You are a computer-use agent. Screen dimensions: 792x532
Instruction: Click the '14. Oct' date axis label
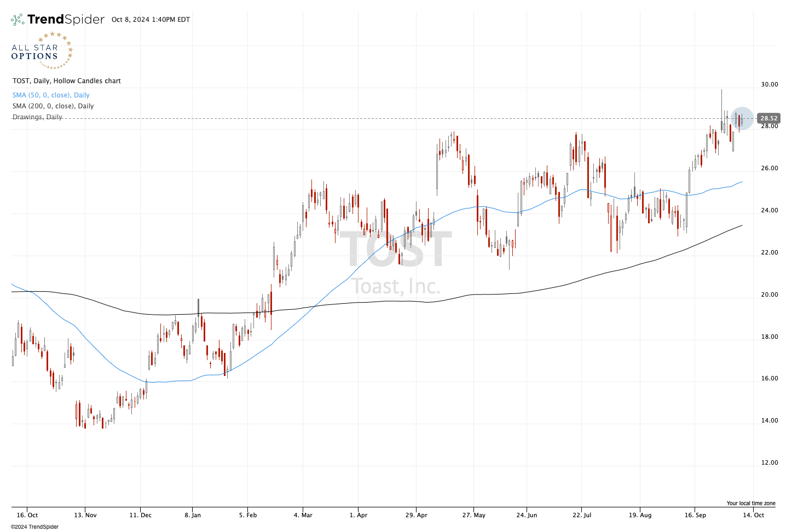click(754, 515)
